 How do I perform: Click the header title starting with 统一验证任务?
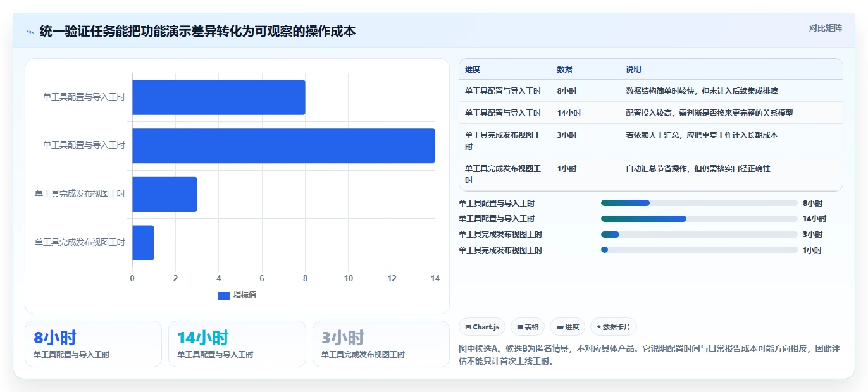coord(197,31)
